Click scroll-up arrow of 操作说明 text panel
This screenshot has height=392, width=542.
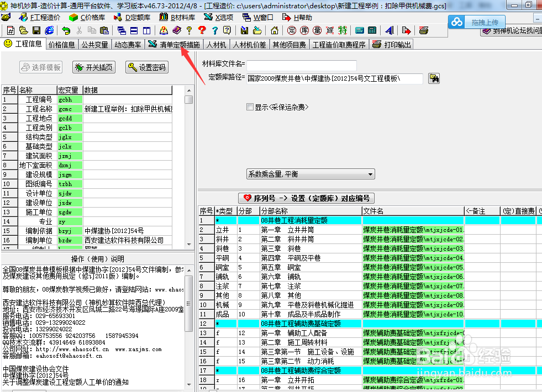[x=189, y=271]
